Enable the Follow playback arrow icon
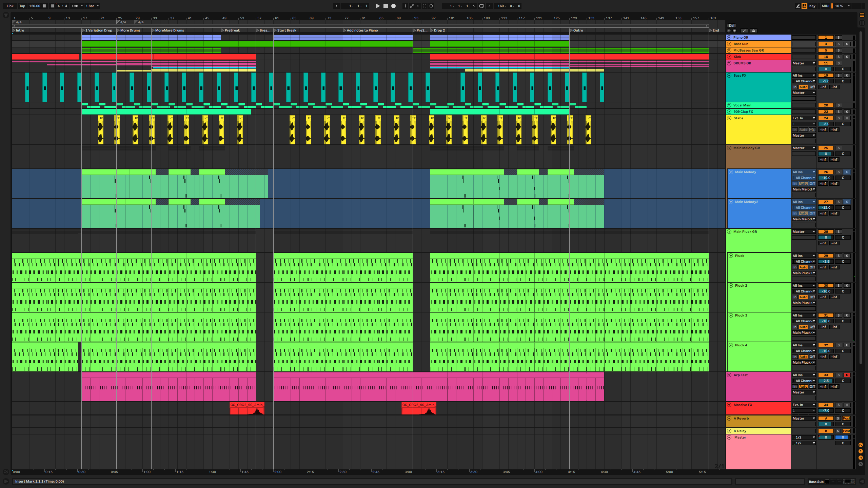The image size is (868, 488). [x=337, y=6]
